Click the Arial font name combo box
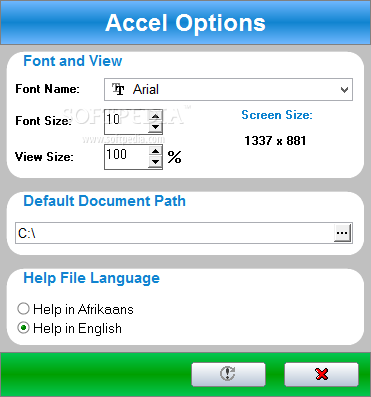The width and height of the screenshot is (371, 397). click(x=228, y=90)
